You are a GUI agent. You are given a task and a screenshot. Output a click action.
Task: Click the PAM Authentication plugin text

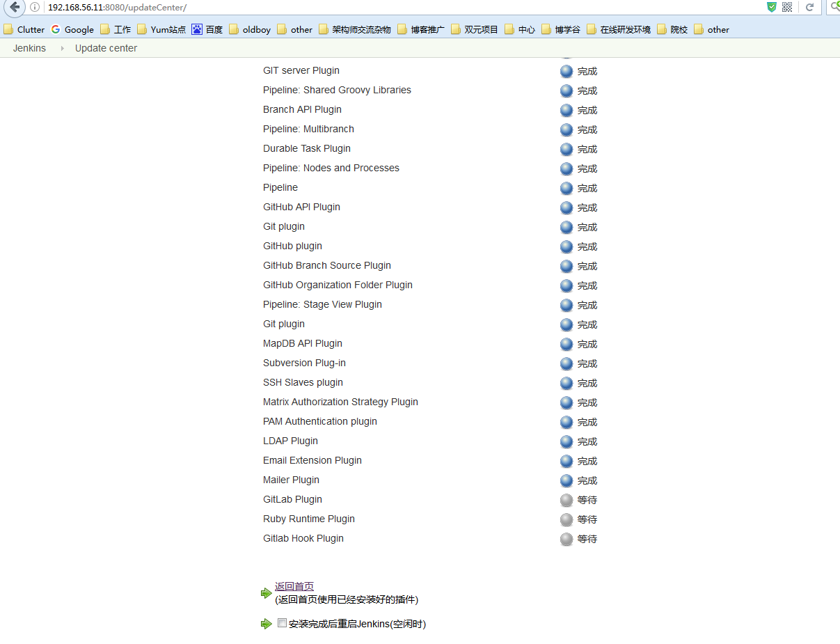point(320,421)
